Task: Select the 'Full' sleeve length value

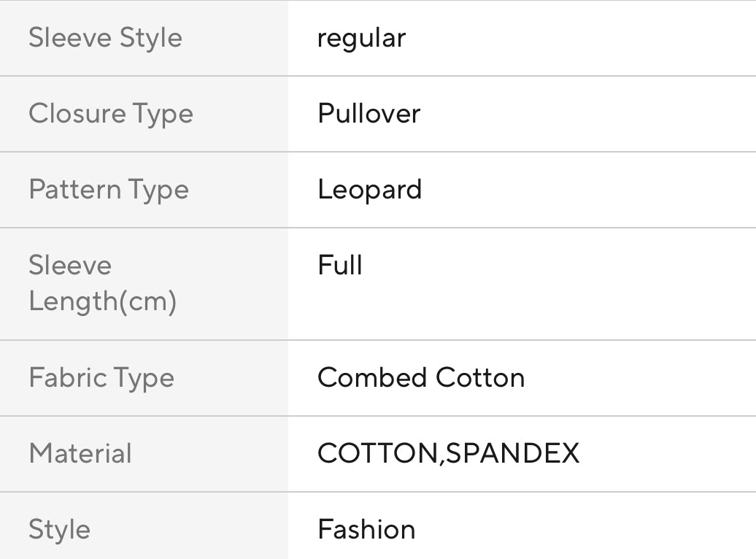Action: coord(340,266)
